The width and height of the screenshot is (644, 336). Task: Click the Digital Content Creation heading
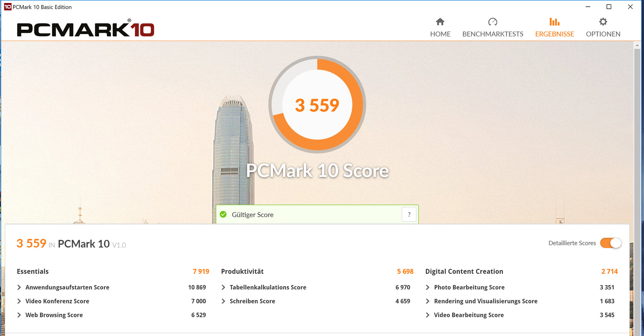[464, 271]
